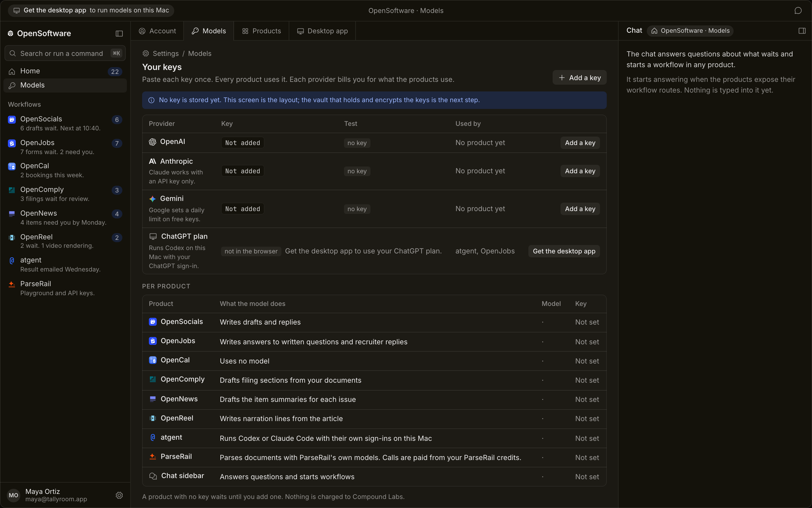
Task: Click Get the desktop app in ChatGPT plan row
Action: 564,251
